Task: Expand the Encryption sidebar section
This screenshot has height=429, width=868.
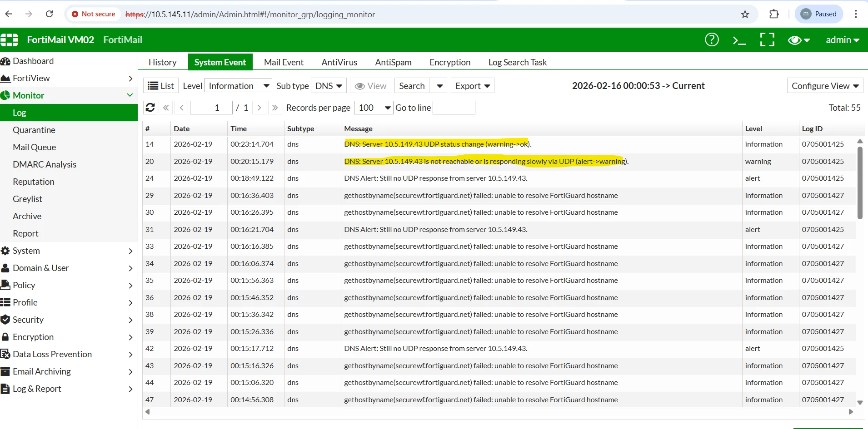Action: [x=69, y=337]
